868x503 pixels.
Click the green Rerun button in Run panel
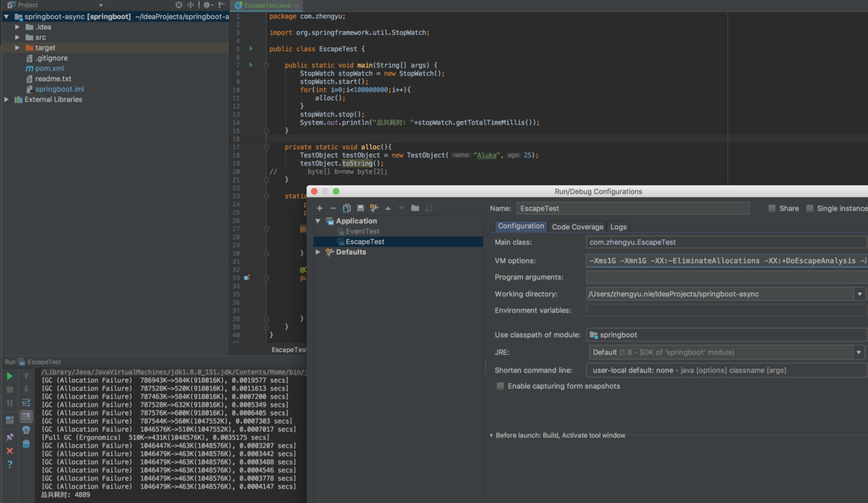click(10, 376)
